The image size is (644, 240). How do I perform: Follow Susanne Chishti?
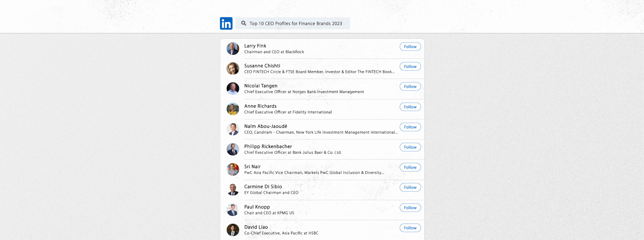coord(410,66)
